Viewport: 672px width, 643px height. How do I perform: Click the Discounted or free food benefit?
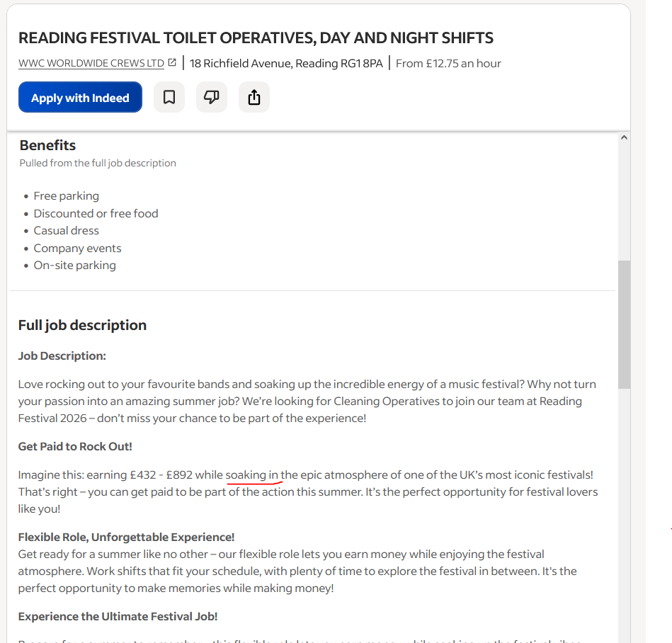coord(96,213)
